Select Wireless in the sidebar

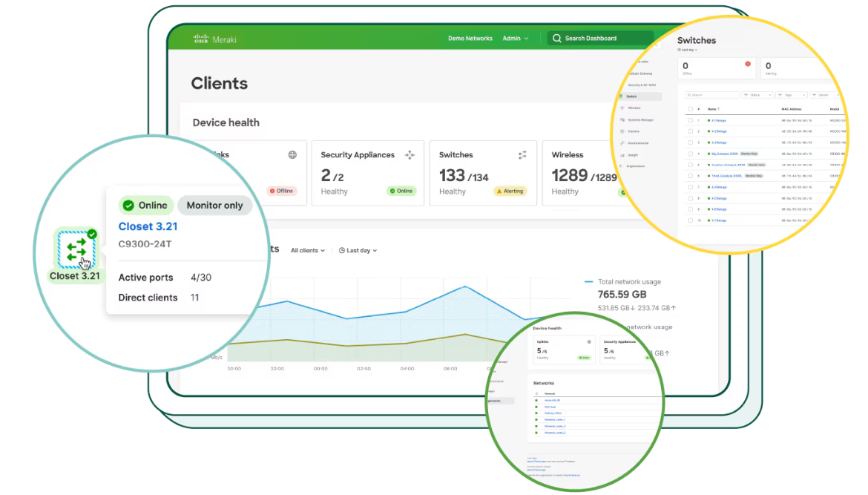click(634, 108)
